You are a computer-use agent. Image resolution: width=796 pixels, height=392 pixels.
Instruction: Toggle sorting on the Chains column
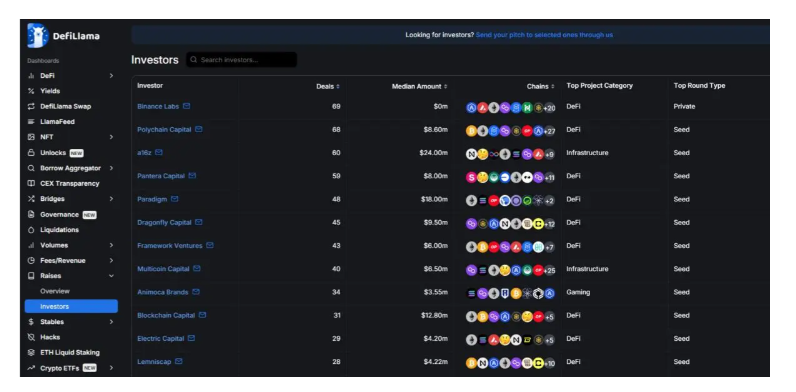pos(541,86)
